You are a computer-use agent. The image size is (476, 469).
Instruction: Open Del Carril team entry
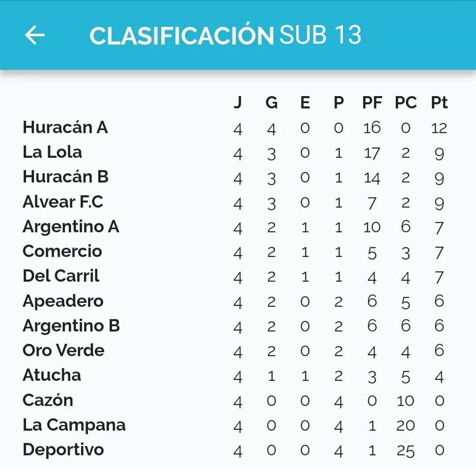tap(61, 276)
